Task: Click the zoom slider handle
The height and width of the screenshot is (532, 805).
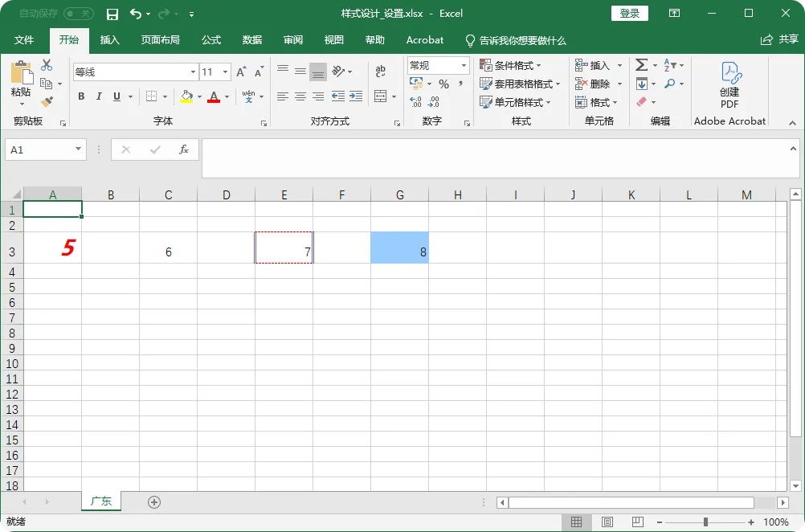Action: point(706,522)
